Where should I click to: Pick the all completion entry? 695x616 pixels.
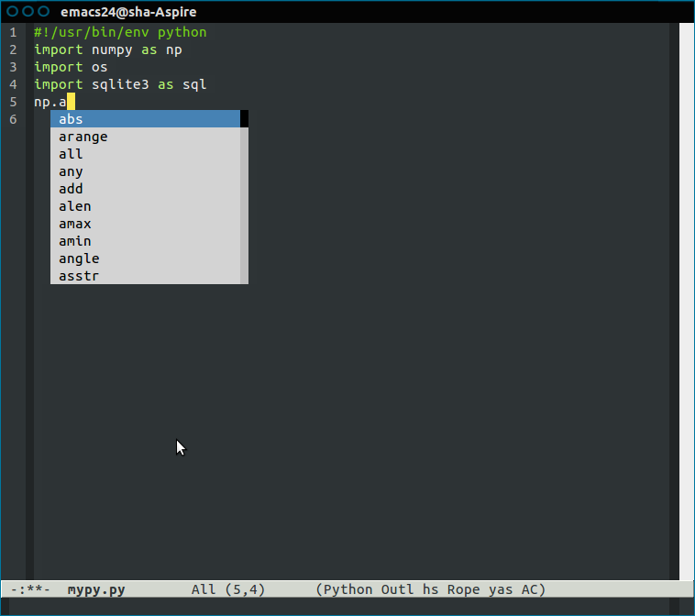[145, 154]
